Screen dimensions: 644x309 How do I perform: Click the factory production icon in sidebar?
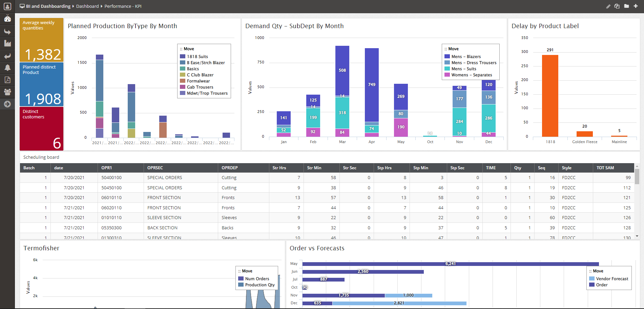pos(7,43)
